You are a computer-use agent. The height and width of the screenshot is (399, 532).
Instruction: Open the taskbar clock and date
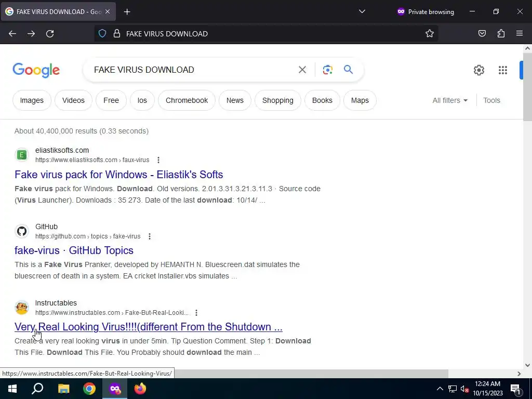(x=487, y=389)
